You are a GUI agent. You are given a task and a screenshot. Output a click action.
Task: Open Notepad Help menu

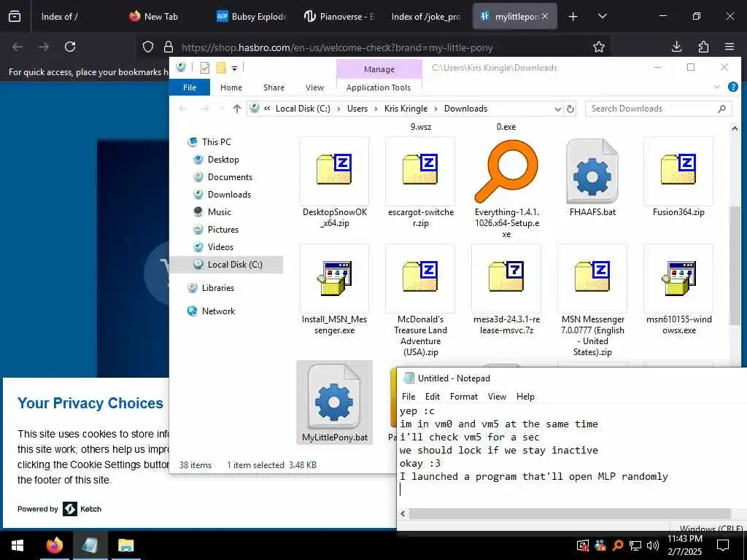(525, 396)
